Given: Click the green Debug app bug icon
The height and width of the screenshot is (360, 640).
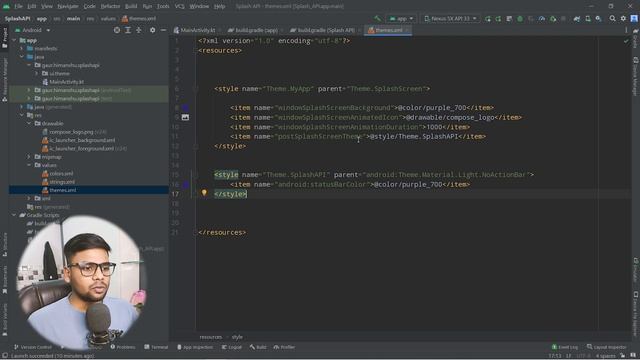Looking at the screenshot, I should (520, 19).
